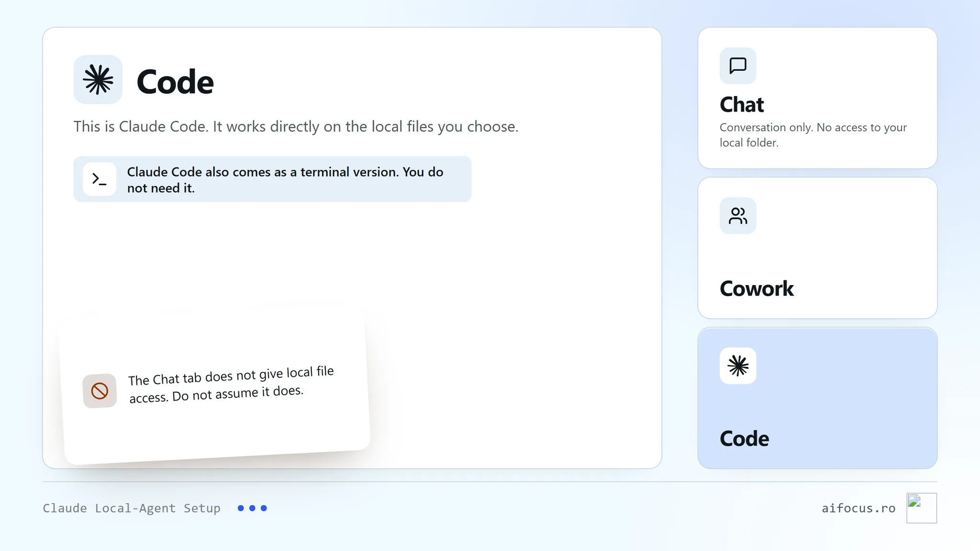Click the terminal prompt icon in the note
The width and height of the screenshot is (980, 551).
(x=99, y=179)
